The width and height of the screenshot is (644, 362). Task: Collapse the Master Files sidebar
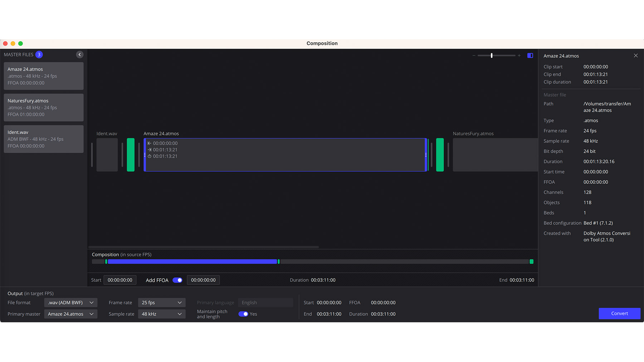click(x=79, y=54)
